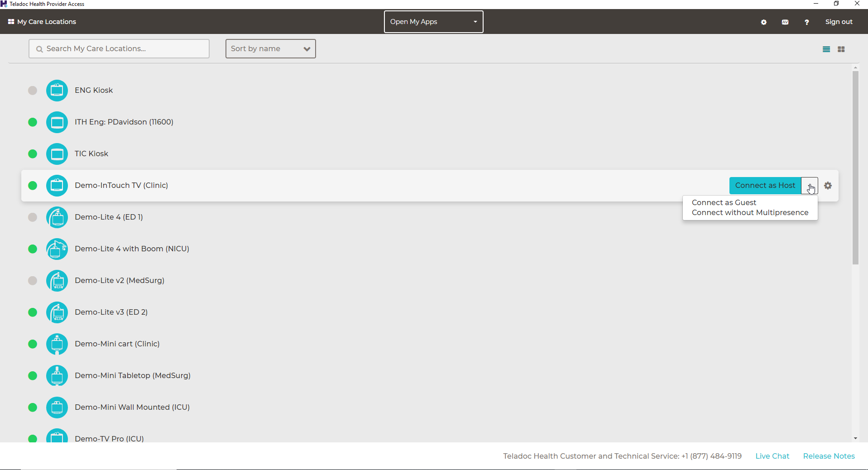Click the vertical scrollbar thumb

click(855, 168)
